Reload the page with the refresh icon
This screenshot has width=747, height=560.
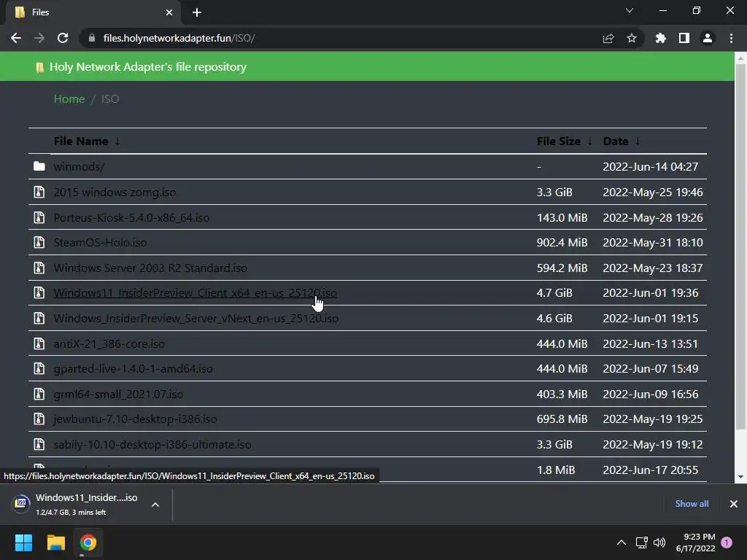tap(63, 38)
